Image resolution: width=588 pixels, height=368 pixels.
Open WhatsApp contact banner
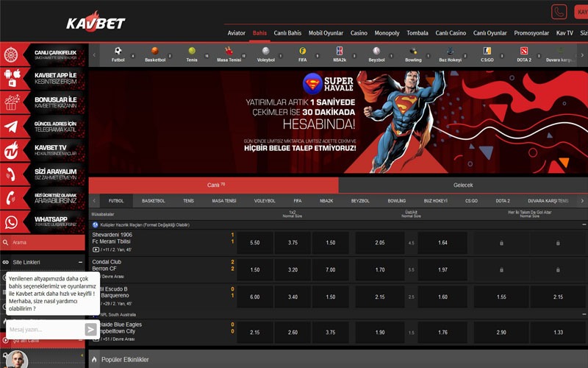(44, 222)
